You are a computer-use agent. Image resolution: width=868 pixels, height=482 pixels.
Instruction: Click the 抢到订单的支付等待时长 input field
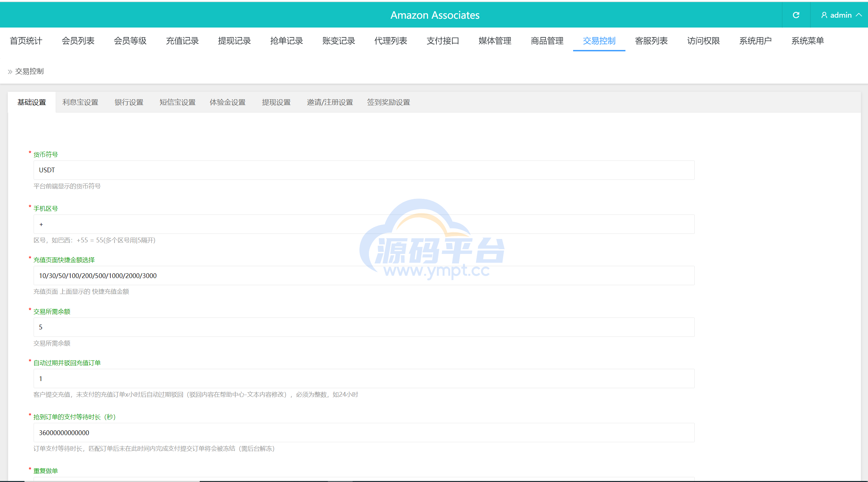[x=364, y=433]
